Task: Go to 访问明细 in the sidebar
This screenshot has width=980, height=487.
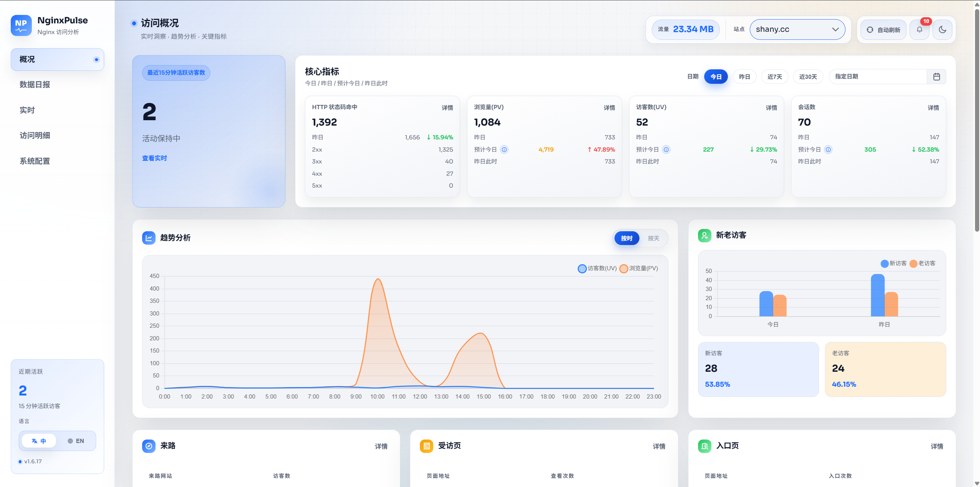Action: (x=35, y=136)
